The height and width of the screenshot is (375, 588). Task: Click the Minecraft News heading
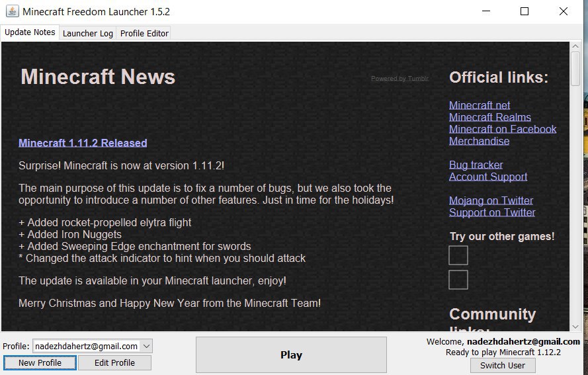click(x=98, y=77)
